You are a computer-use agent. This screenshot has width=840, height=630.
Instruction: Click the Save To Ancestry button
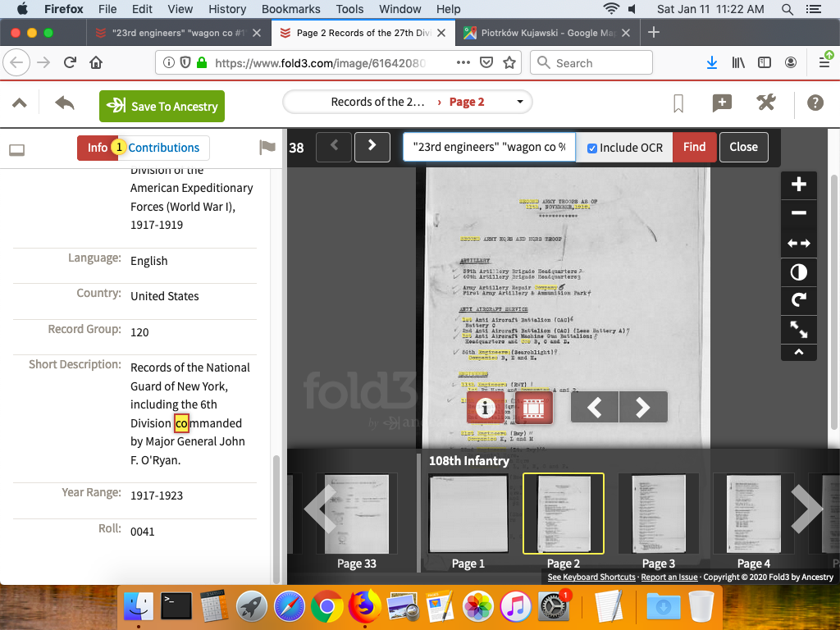(x=162, y=107)
